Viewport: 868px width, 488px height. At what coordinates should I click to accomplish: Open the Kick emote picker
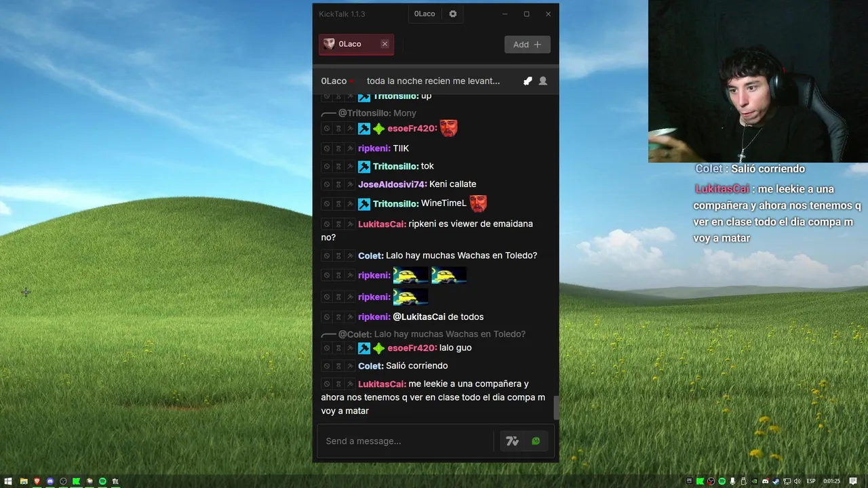tap(536, 441)
